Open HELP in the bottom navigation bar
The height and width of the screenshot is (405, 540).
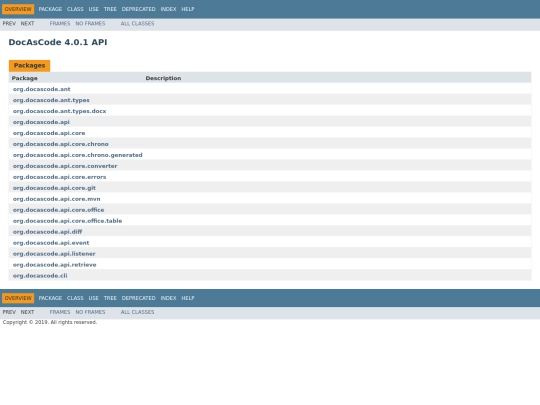point(188,298)
